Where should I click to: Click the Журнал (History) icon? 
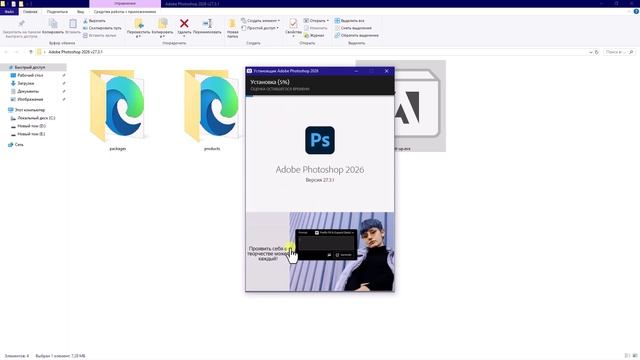click(307, 36)
